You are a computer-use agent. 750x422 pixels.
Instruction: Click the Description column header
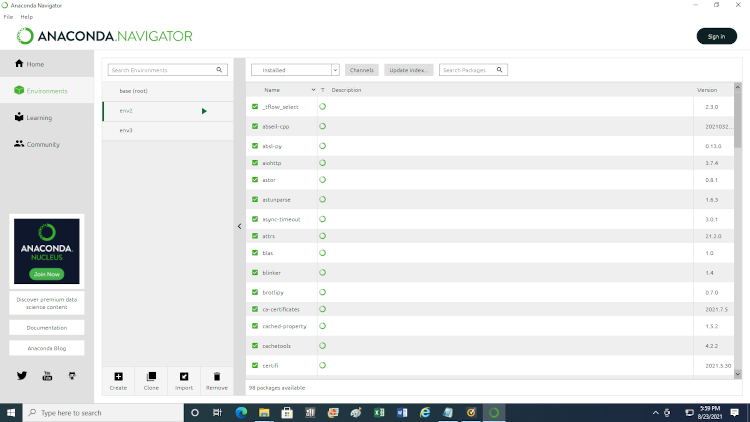(x=346, y=90)
